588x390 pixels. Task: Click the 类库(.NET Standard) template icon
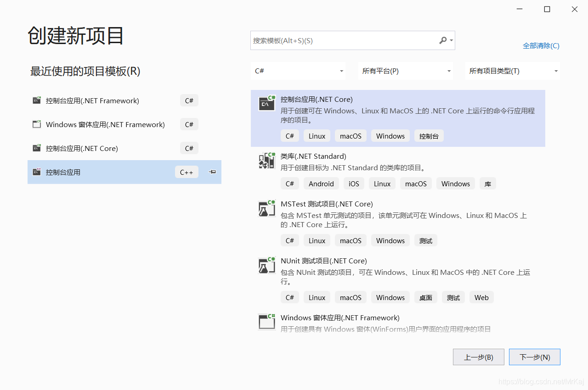pyautogui.click(x=266, y=160)
